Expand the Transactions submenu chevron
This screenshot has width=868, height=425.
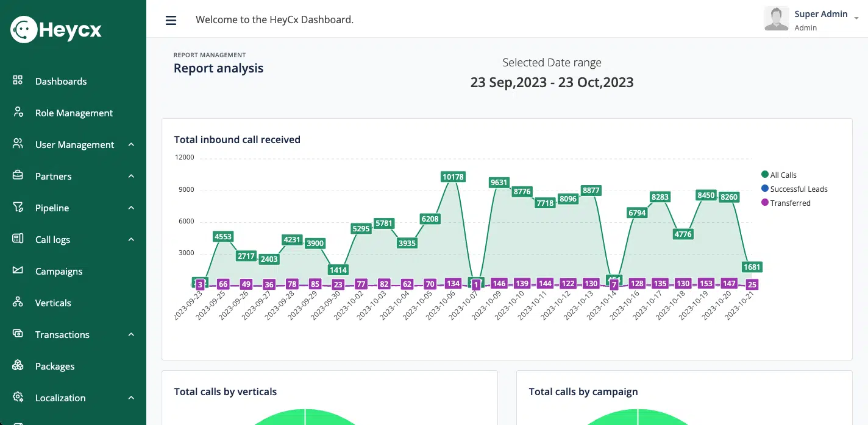[x=131, y=334]
